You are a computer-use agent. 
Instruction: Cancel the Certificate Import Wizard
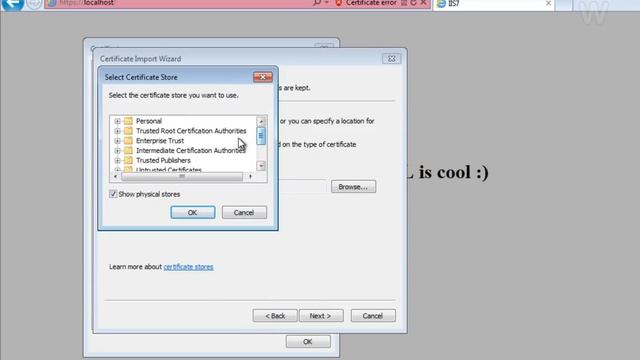pyautogui.click(x=373, y=316)
